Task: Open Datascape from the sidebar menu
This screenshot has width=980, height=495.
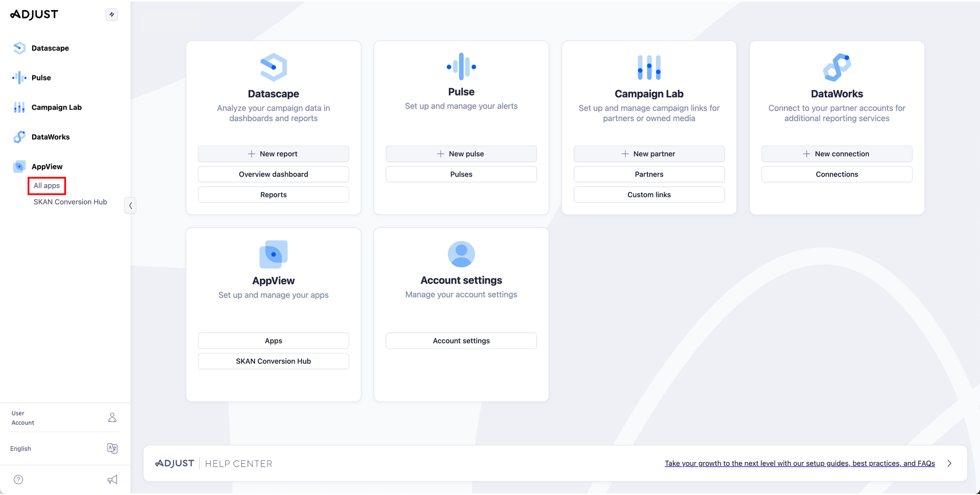Action: coord(50,48)
